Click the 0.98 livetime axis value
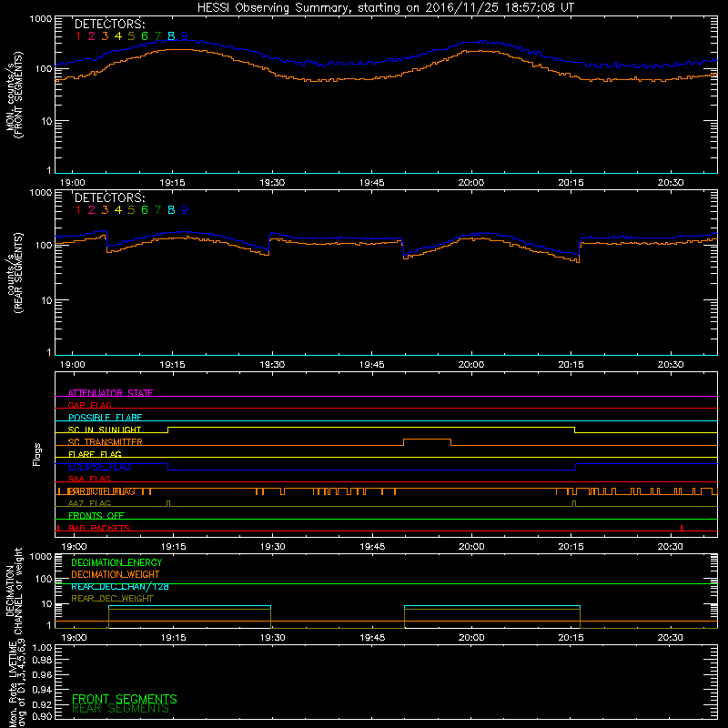The height and width of the screenshot is (728, 728). (x=42, y=660)
